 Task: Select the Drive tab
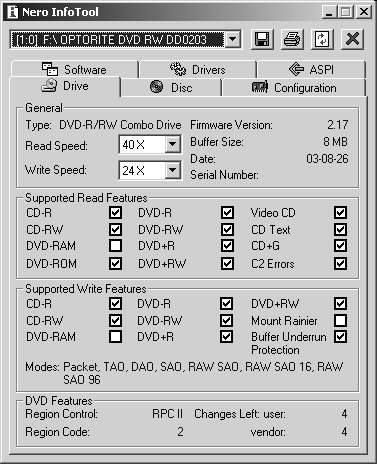coord(65,86)
